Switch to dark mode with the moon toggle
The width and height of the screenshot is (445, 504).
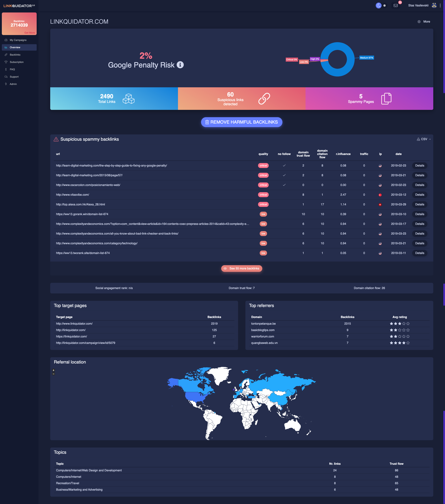coord(378,6)
